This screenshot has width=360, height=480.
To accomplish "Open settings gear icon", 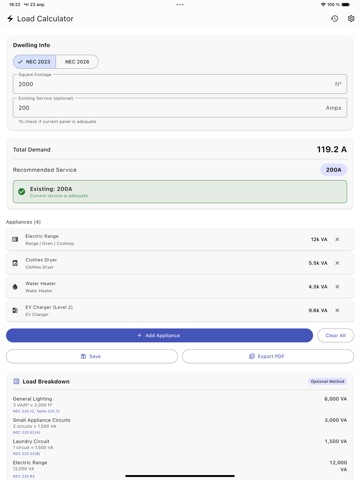I will point(351,19).
